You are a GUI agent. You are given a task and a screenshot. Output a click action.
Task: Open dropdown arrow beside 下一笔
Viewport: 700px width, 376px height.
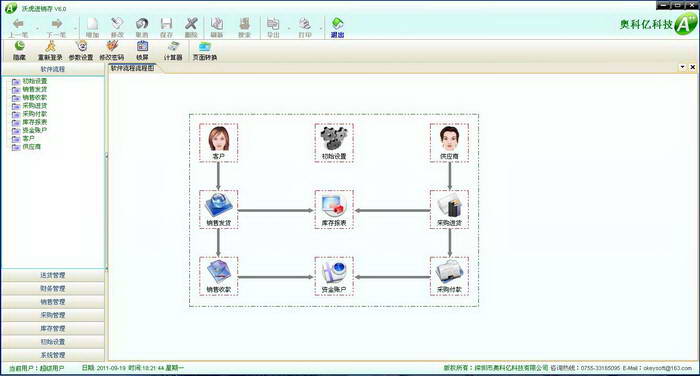tap(75, 29)
